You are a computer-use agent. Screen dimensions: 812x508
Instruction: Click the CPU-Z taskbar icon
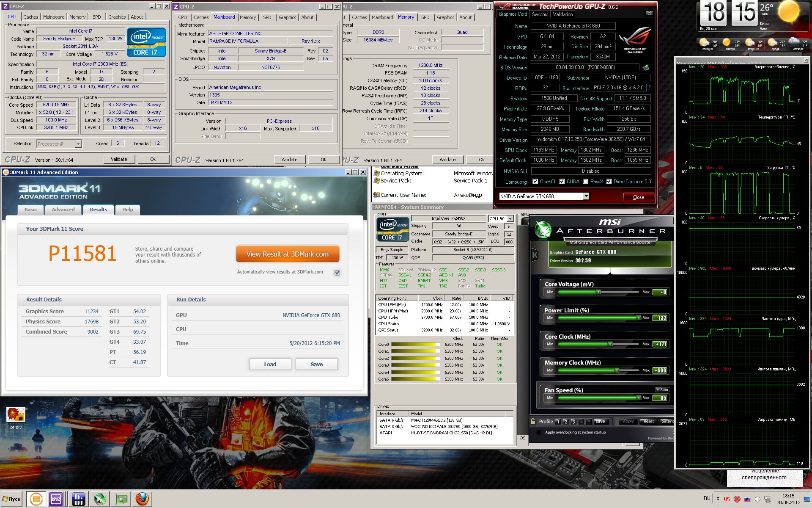pyautogui.click(x=56, y=499)
